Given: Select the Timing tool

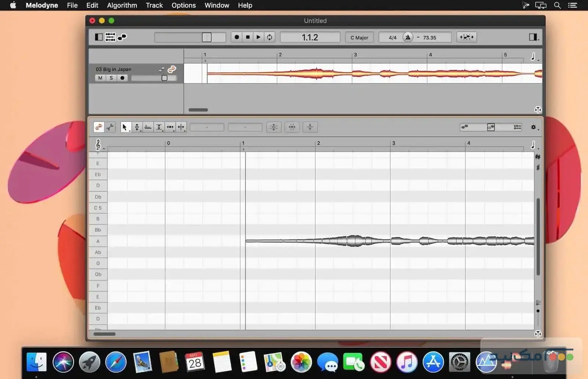Looking at the screenshot, I should click(x=170, y=127).
